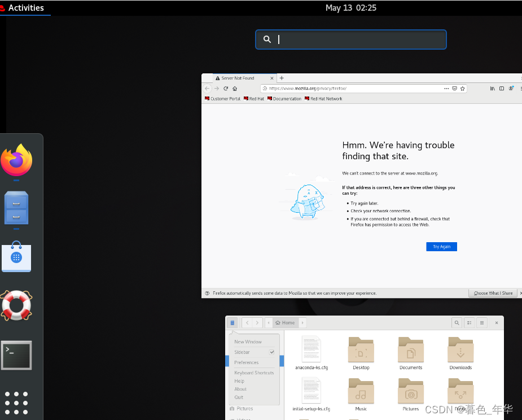Screen dimensions: 522x420
Task: Open Firefox account icon
Action: (511, 89)
